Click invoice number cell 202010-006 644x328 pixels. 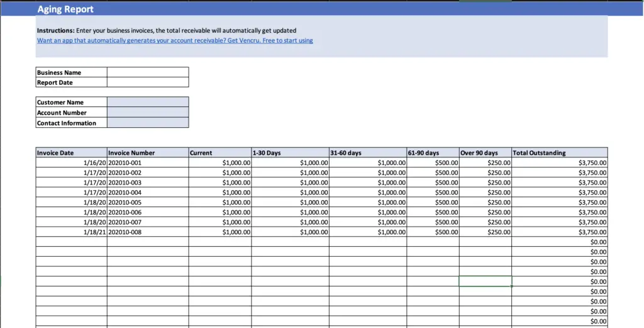click(x=148, y=212)
